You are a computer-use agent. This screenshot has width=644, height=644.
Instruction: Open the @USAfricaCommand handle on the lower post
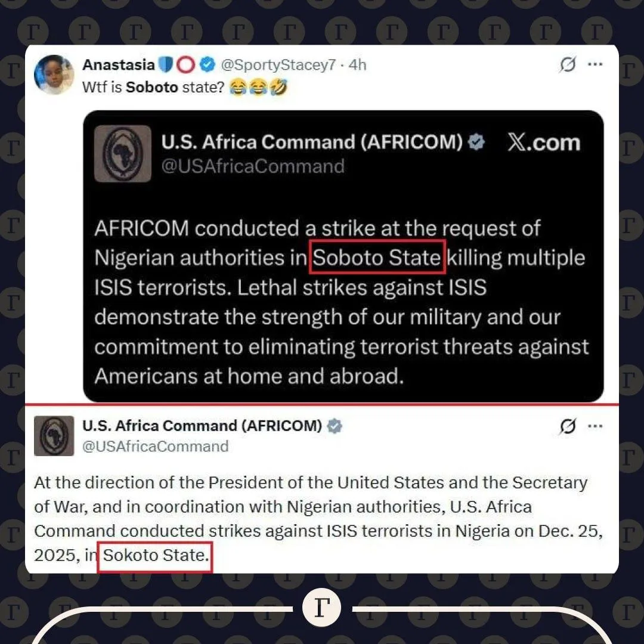[x=155, y=446]
